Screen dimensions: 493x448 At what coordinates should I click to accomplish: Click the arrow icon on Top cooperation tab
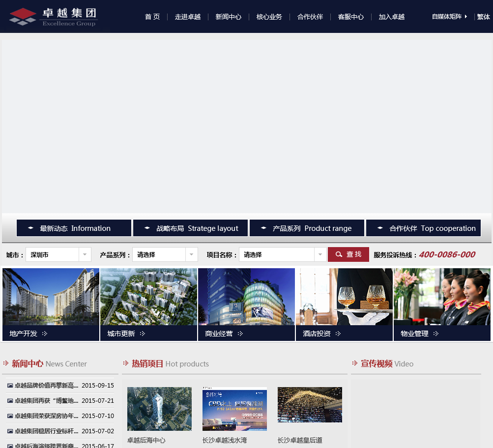380,228
